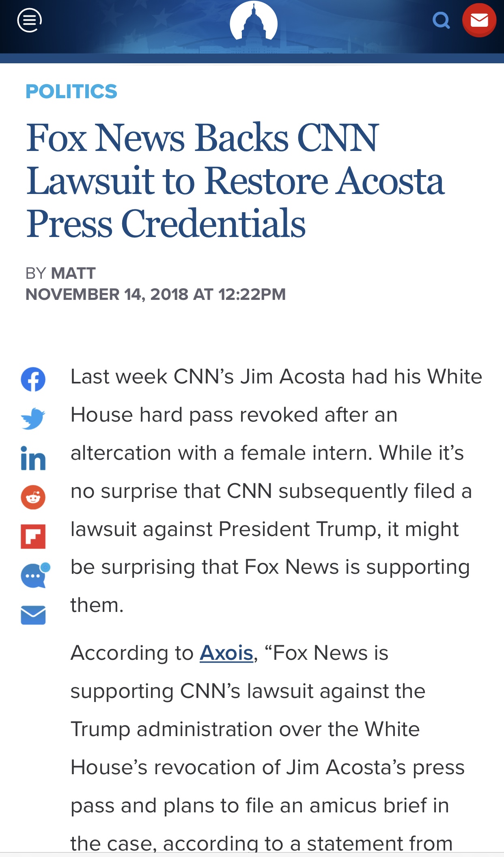Tap the red newsletter envelope button
This screenshot has height=857, width=504.
coord(479,20)
